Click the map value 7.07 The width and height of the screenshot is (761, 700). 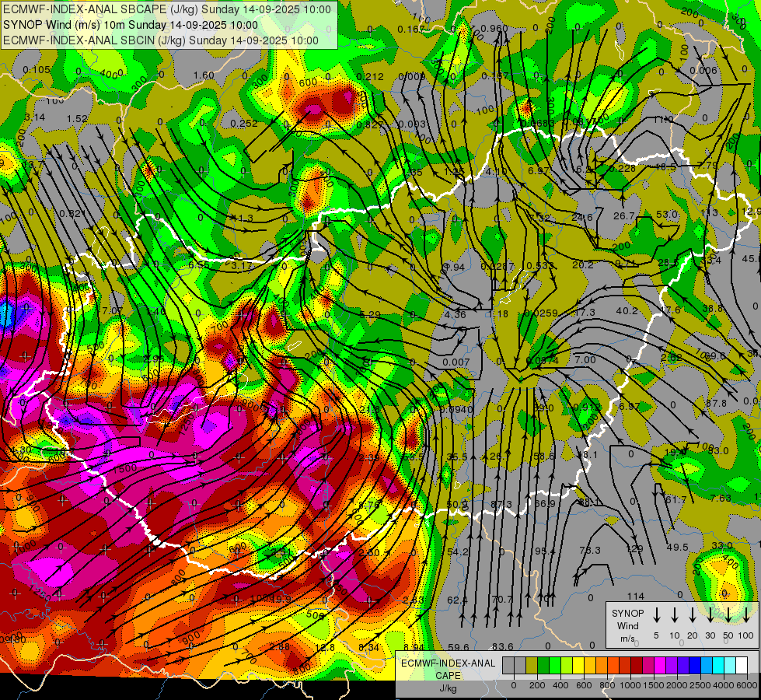[112, 310]
